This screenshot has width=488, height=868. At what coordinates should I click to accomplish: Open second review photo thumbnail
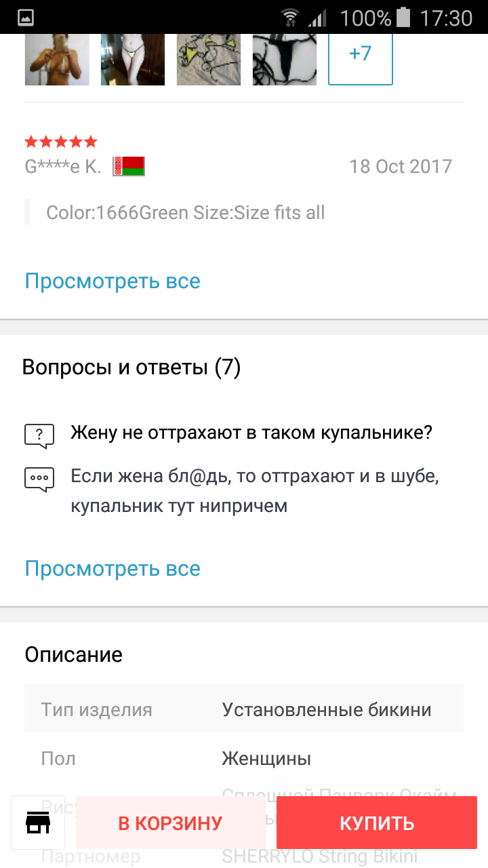(x=133, y=60)
